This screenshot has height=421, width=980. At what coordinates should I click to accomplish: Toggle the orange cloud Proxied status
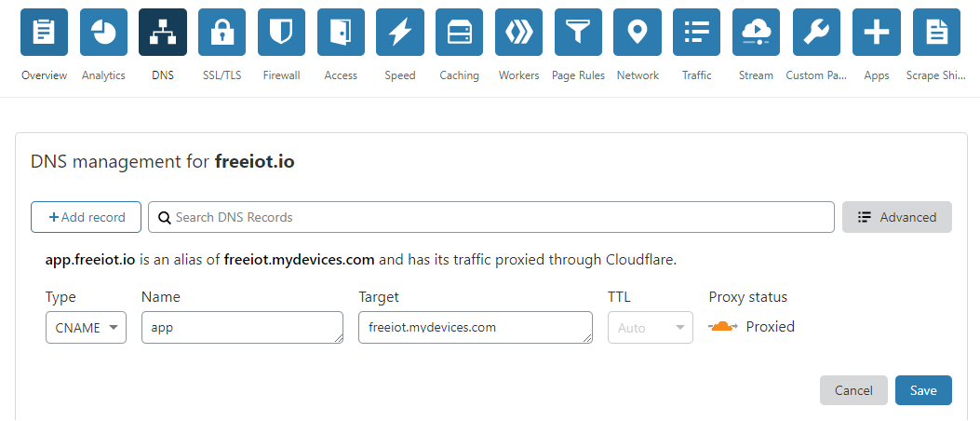tap(723, 327)
